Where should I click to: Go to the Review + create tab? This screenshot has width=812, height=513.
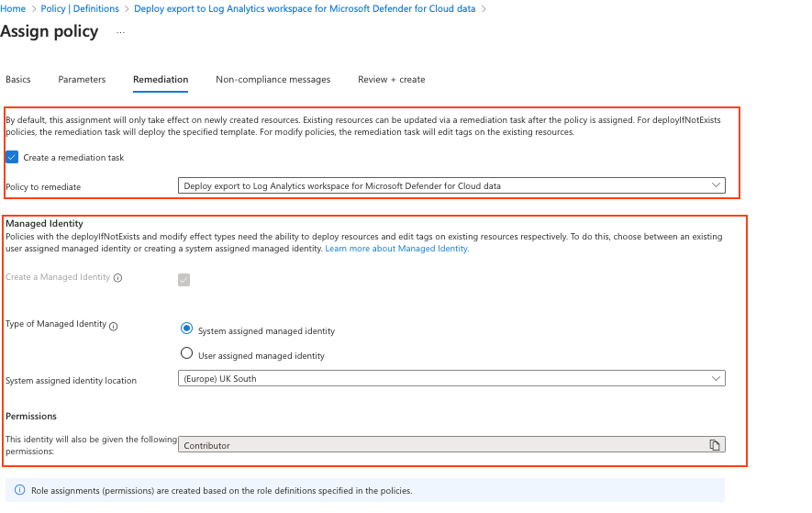click(x=392, y=79)
